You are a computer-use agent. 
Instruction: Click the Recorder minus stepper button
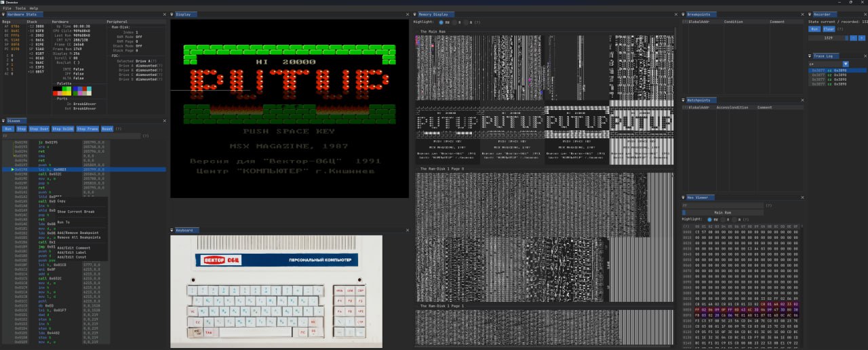click(x=853, y=38)
